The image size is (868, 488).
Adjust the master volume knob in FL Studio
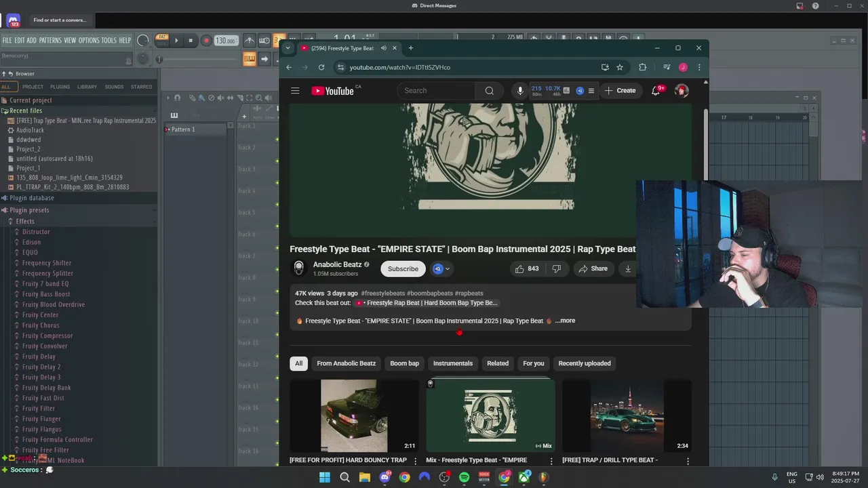142,41
